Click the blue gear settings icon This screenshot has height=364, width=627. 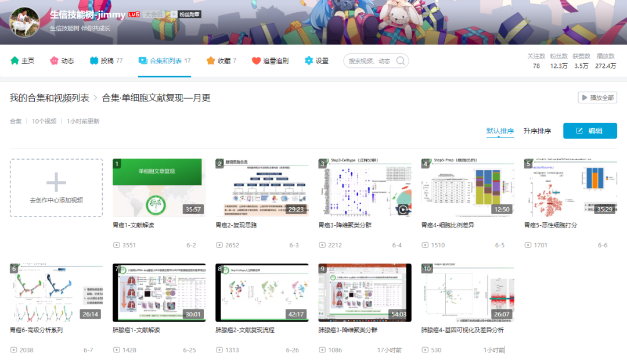tap(309, 61)
